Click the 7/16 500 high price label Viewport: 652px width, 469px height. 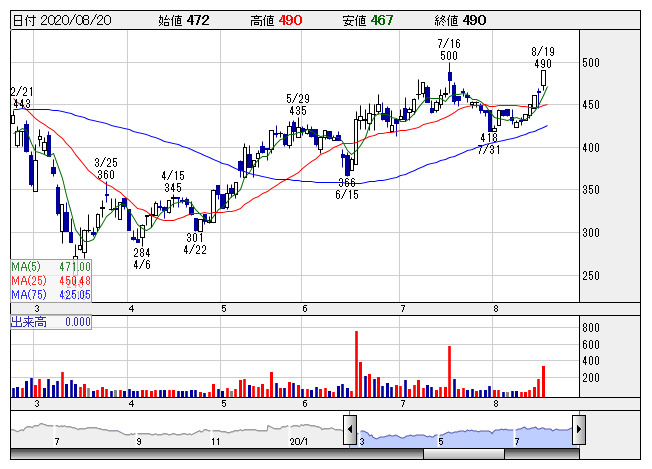point(449,49)
